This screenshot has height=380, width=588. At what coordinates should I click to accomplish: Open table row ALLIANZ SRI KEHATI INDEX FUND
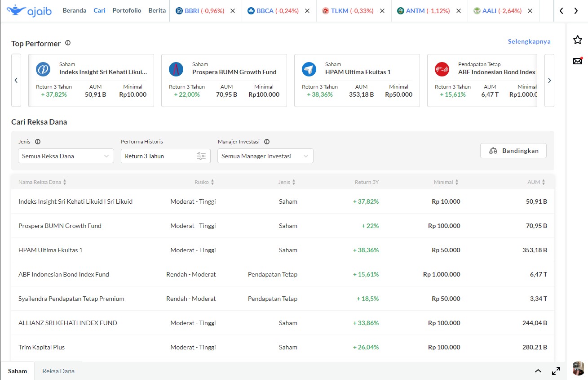click(283, 323)
